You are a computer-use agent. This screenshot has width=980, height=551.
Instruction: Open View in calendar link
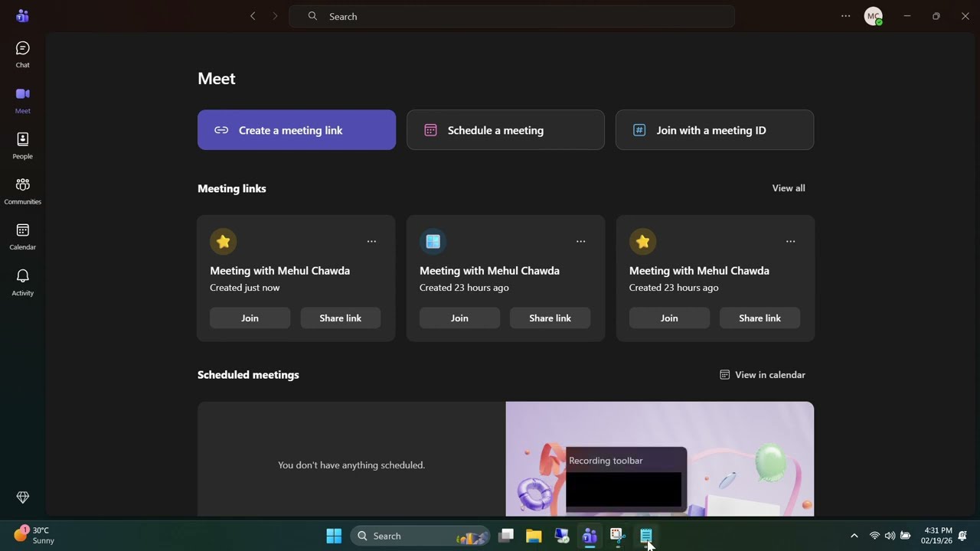click(x=763, y=375)
